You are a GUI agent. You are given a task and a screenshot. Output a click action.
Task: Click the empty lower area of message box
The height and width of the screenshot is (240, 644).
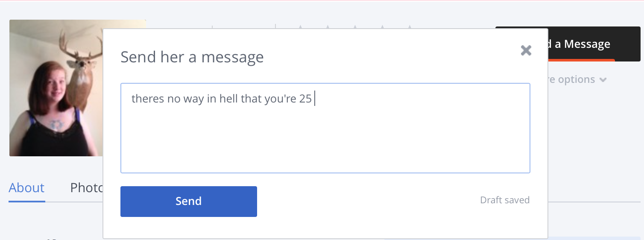325,145
